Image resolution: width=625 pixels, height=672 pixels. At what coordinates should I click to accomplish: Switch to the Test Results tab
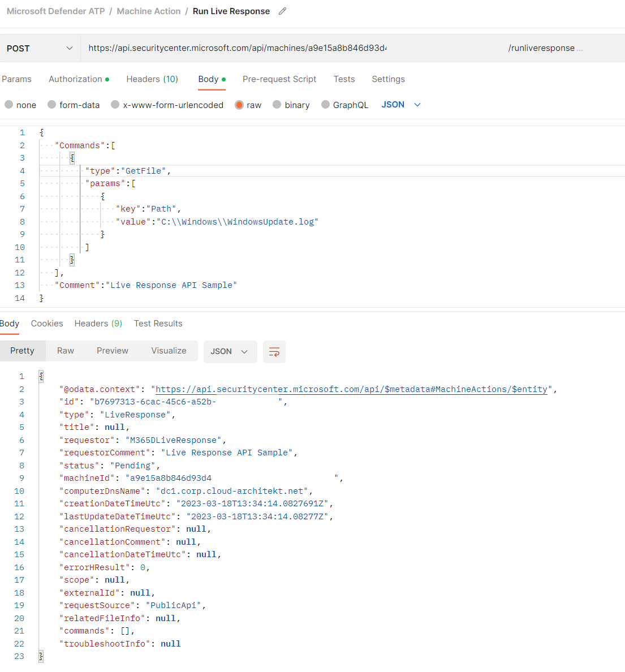tap(158, 324)
